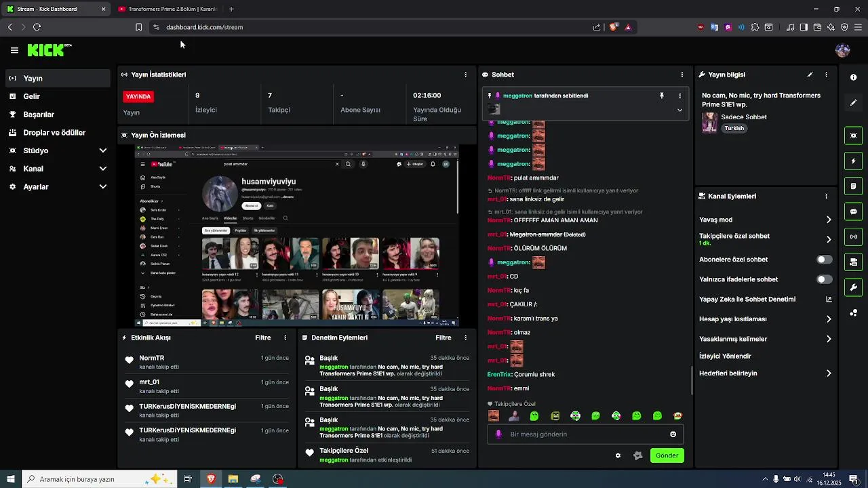Image resolution: width=868 pixels, height=488 pixels.
Task: Open chat settings gear below the message box
Action: click(x=618, y=455)
